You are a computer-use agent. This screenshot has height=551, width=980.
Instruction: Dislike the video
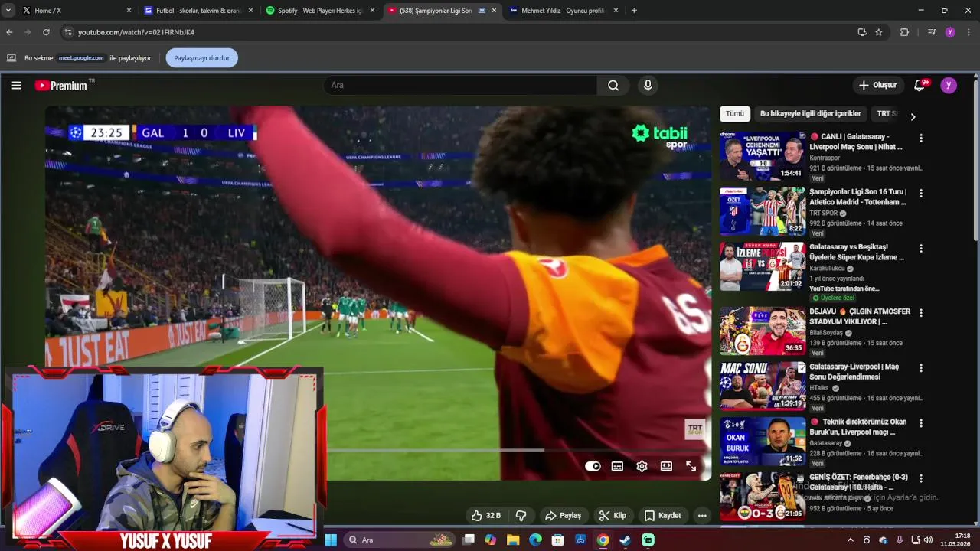521,516
